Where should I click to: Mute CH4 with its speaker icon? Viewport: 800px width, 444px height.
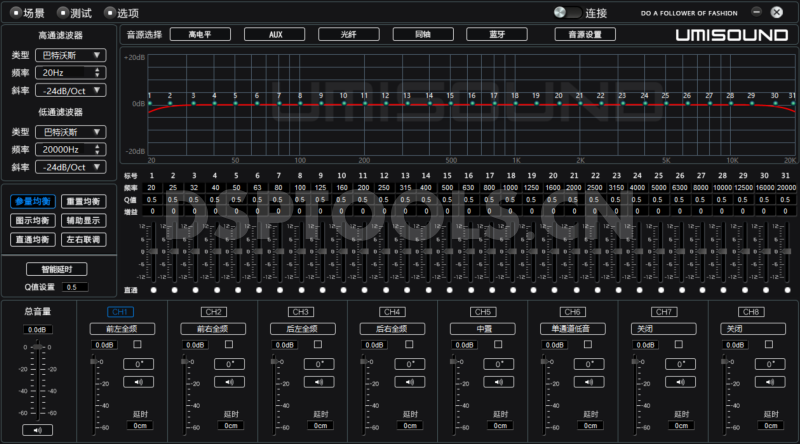coord(410,382)
